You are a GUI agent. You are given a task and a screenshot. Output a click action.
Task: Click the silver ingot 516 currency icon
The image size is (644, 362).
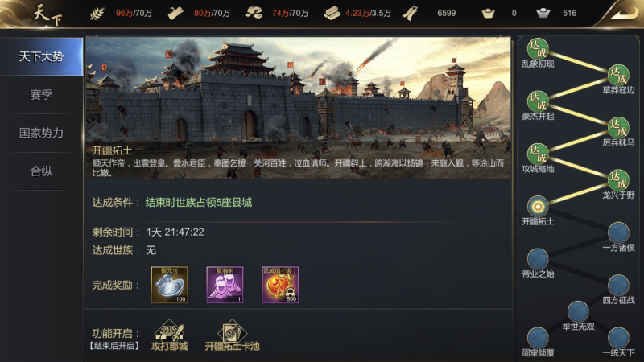(543, 14)
